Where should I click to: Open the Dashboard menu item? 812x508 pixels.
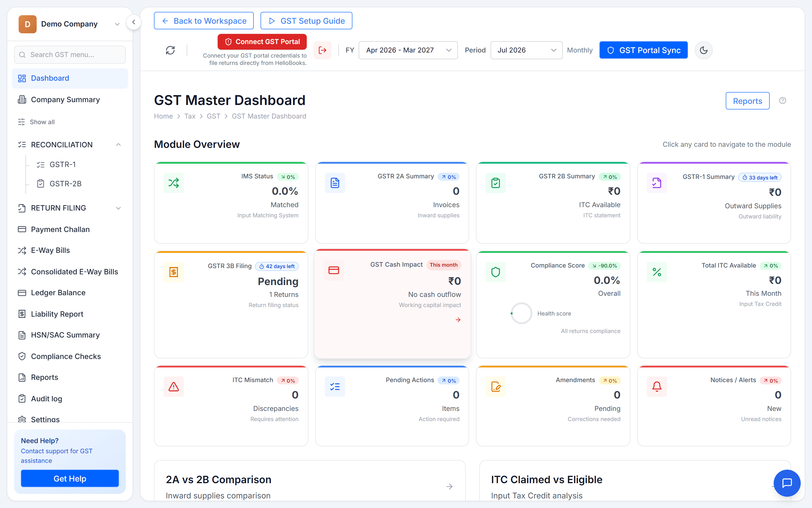point(70,78)
